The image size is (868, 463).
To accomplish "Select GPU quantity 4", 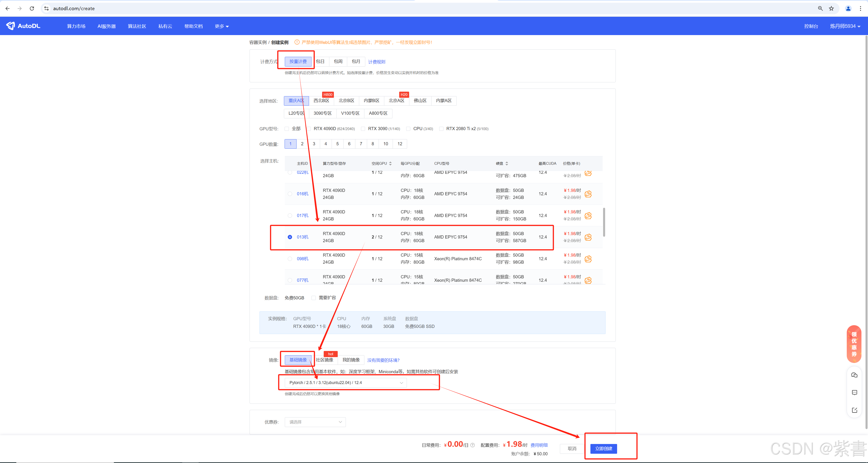I will [325, 144].
